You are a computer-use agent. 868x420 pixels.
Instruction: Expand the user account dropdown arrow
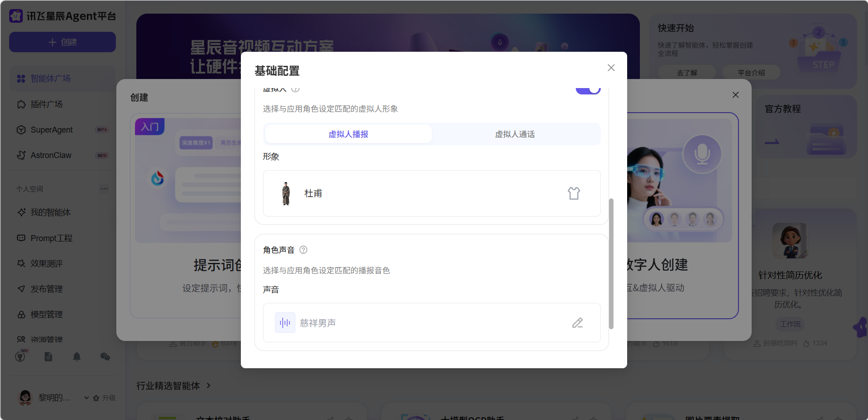coord(86,398)
